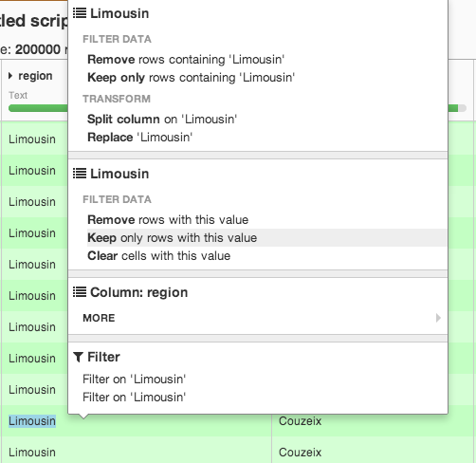
Task: Expand MORE under Column: region
Action: click(x=258, y=318)
